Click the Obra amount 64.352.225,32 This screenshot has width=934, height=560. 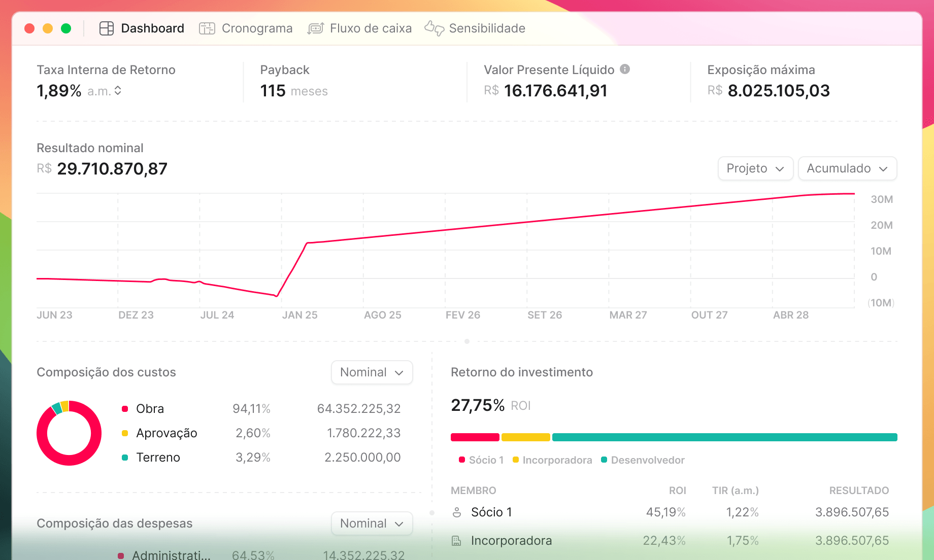point(359,409)
